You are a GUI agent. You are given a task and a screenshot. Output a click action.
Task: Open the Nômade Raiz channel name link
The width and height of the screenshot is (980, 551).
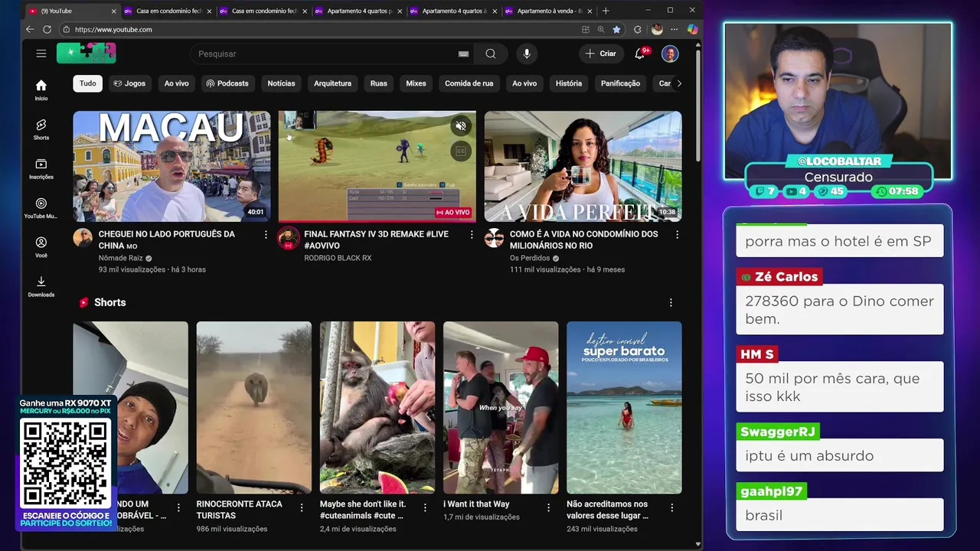(x=121, y=258)
